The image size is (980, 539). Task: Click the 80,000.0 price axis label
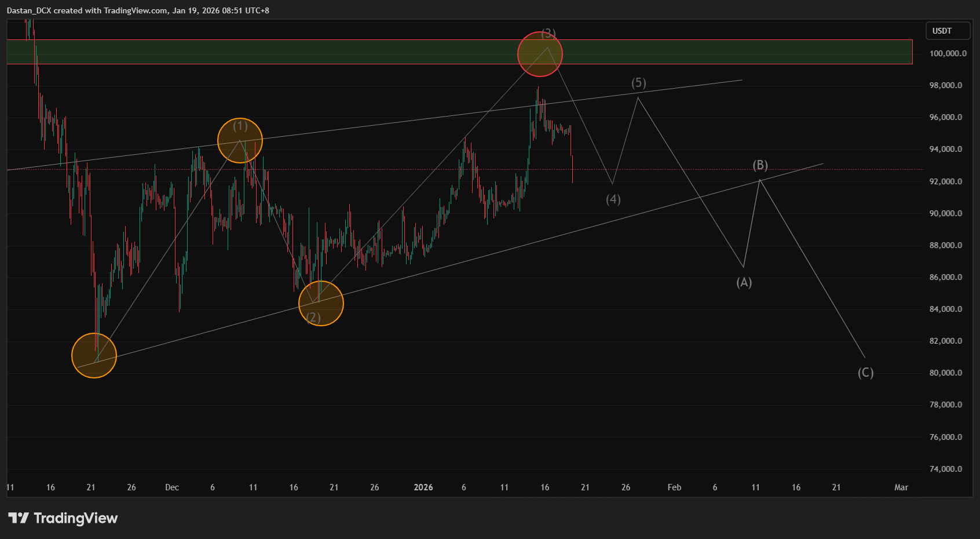[946, 373]
